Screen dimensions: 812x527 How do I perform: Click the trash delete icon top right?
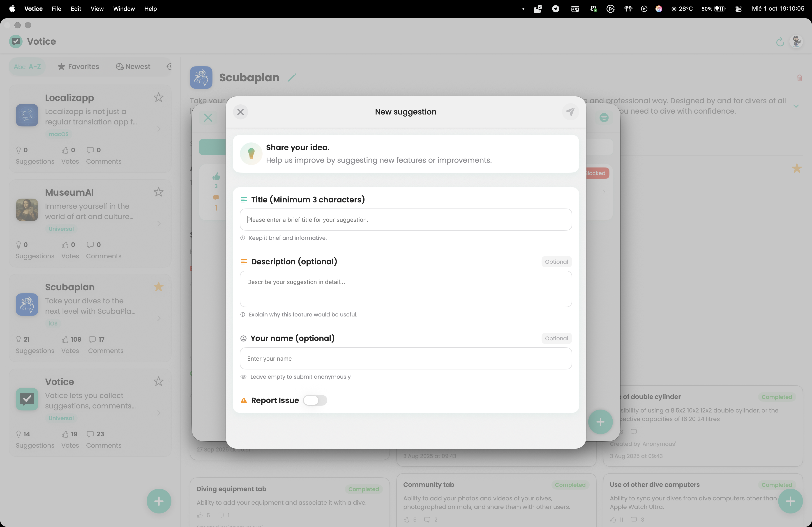tap(800, 78)
